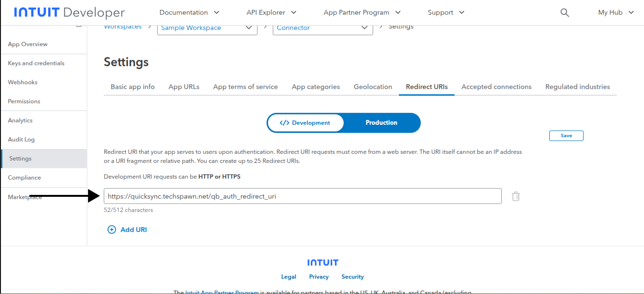Switch to Development environment toggle
The height and width of the screenshot is (294, 644).
[306, 123]
